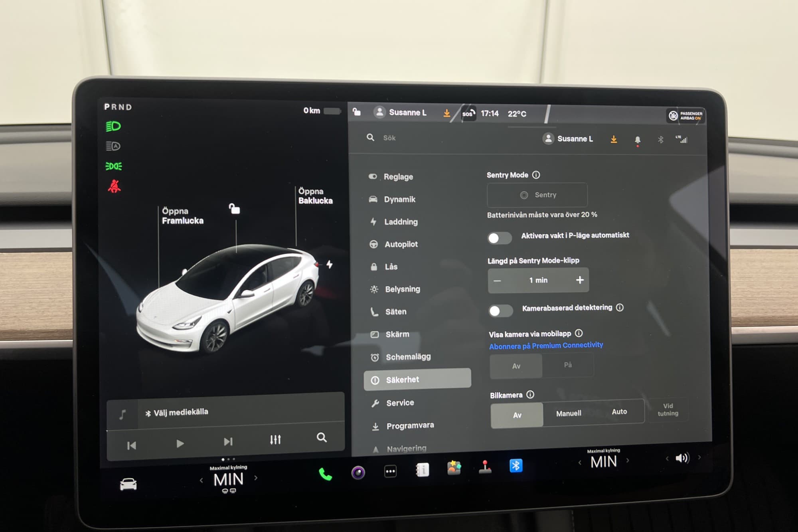This screenshot has width=798, height=532.
Task: Tap the parking lights indicator icon
Action: tap(114, 166)
